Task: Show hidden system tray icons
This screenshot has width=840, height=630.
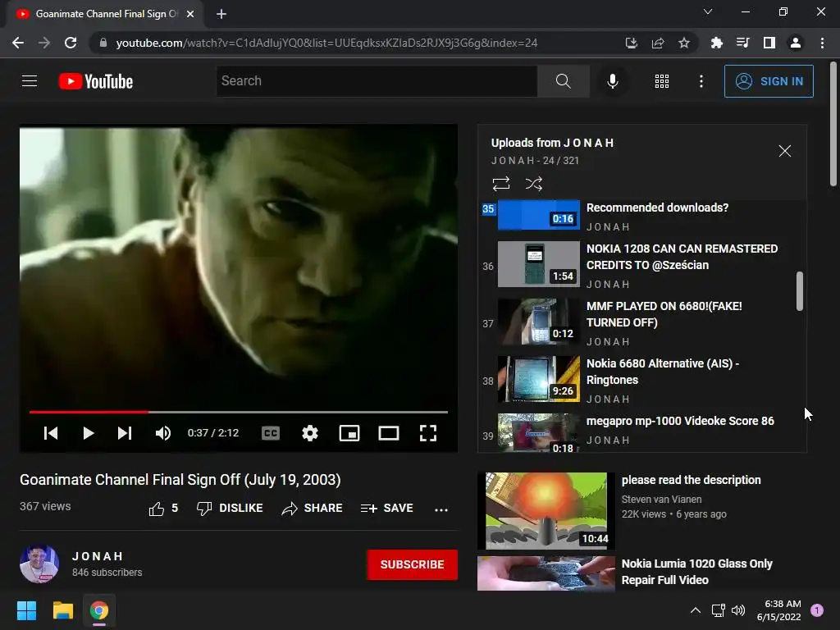Action: coord(696,610)
